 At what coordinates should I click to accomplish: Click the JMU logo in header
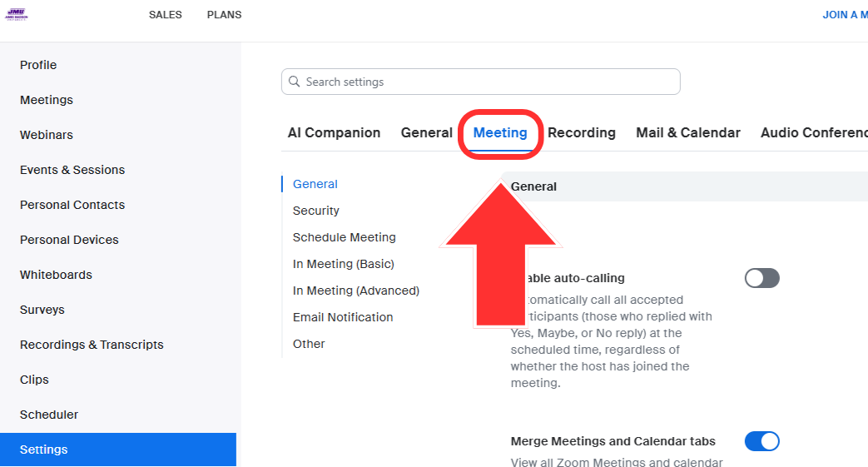pos(16,14)
